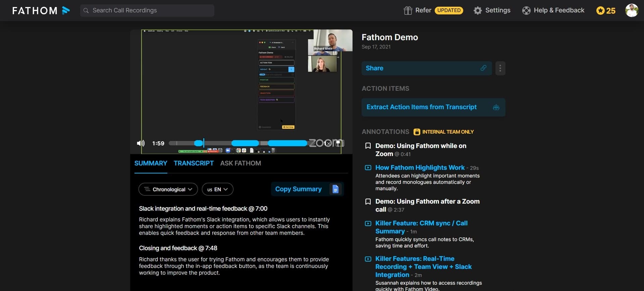
Task: Mute the video player volume
Action: click(x=141, y=143)
